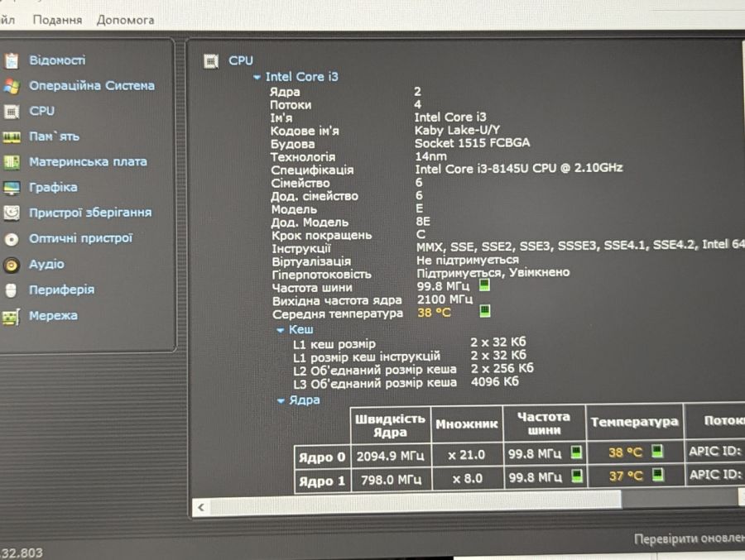This screenshot has height=560, width=745.
Task: Click the Операційна Система Windows flag icon
Action: 12,86
